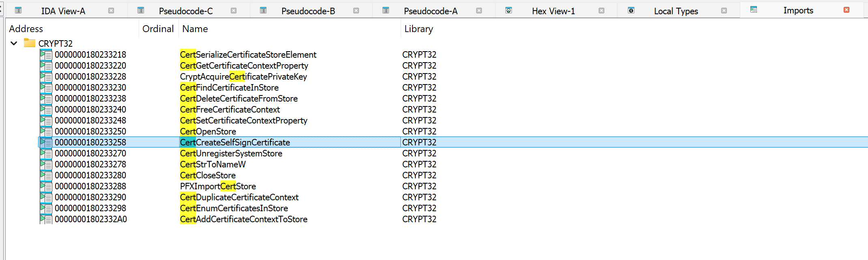Image resolution: width=868 pixels, height=260 pixels.
Task: Click the Library column header
Action: pos(419,29)
